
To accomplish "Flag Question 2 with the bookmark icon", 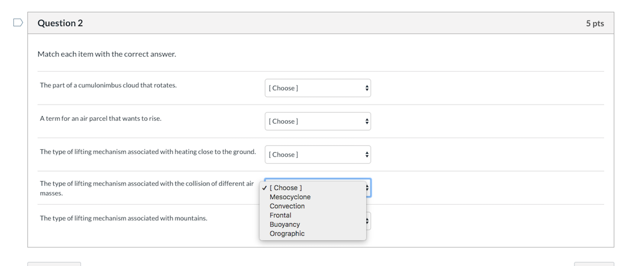I will point(18,23).
